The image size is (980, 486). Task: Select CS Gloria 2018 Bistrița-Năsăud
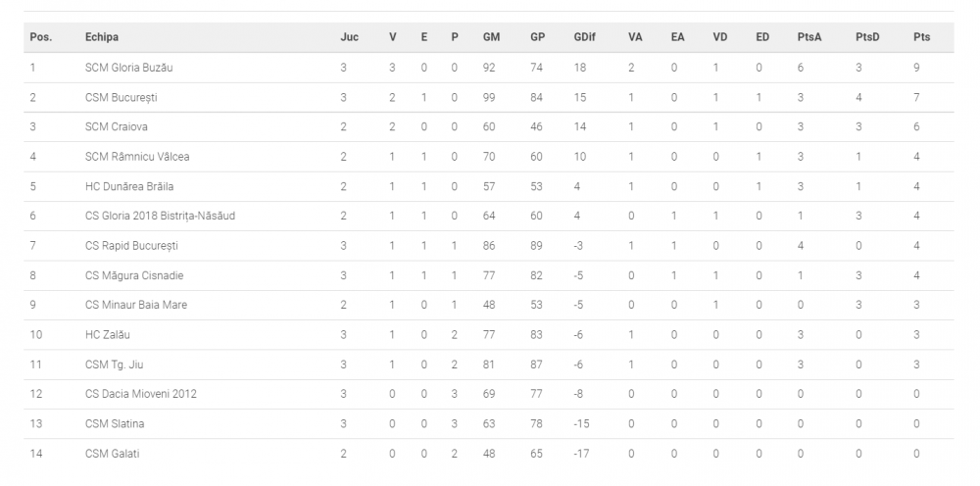(160, 217)
